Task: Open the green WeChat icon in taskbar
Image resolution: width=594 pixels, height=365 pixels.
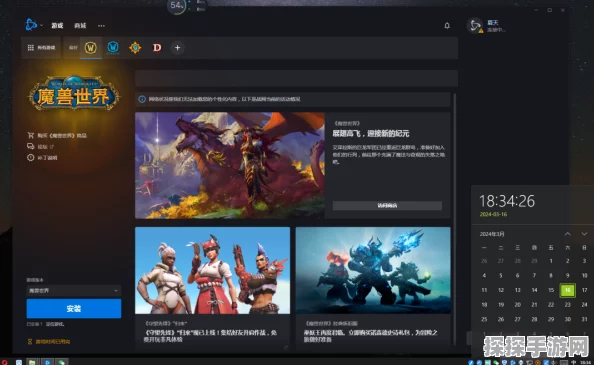Action: click(x=62, y=362)
